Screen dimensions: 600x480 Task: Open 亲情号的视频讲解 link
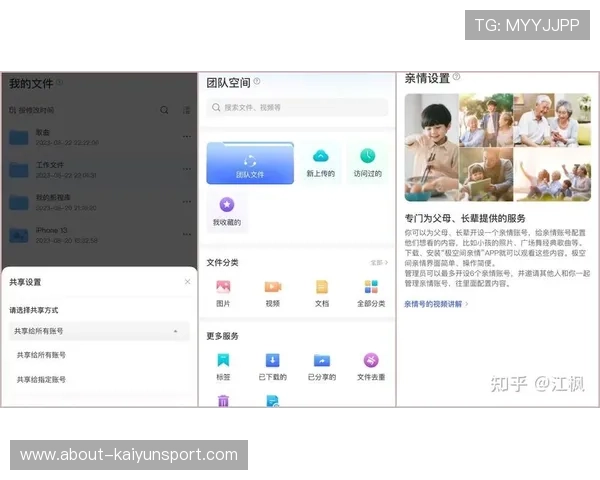436,304
